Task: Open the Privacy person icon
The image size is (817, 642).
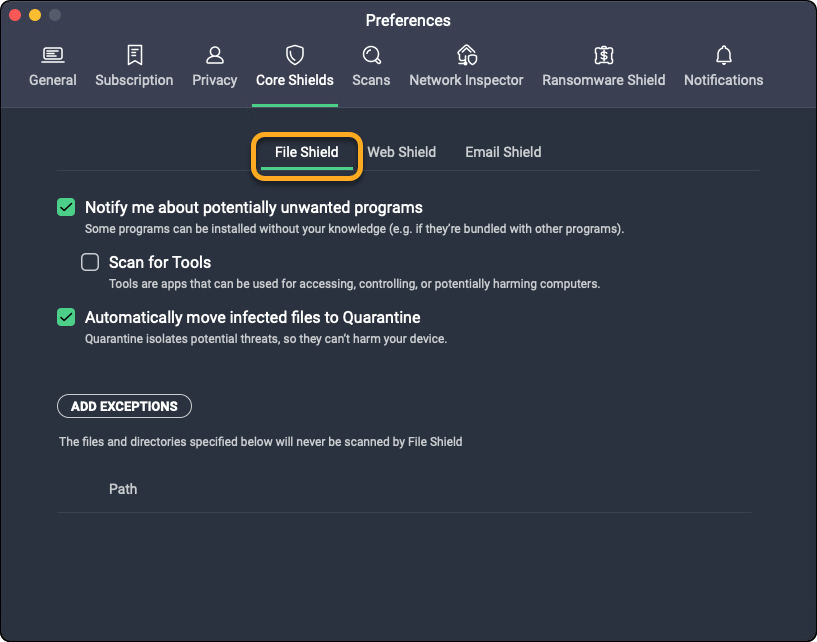Action: click(x=214, y=55)
